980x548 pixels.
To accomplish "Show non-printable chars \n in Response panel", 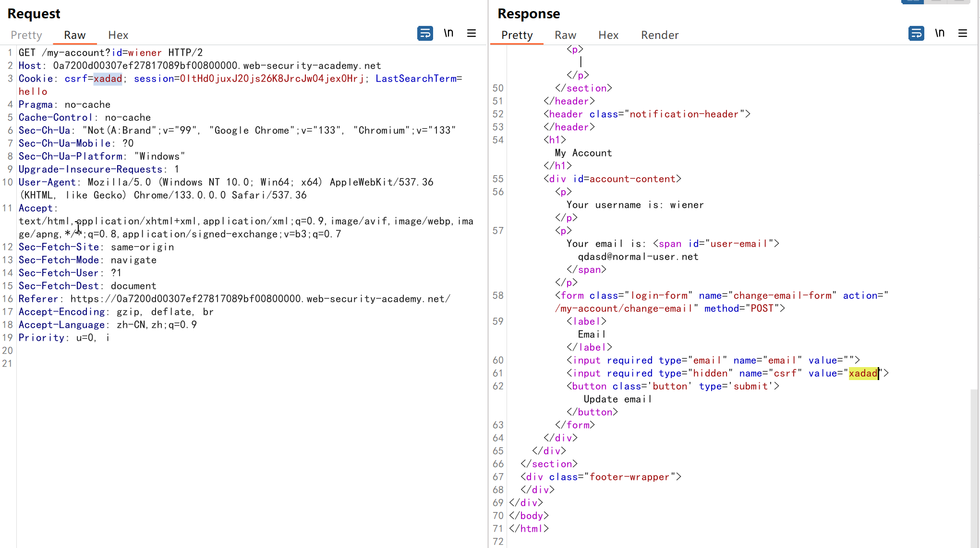I will (940, 33).
